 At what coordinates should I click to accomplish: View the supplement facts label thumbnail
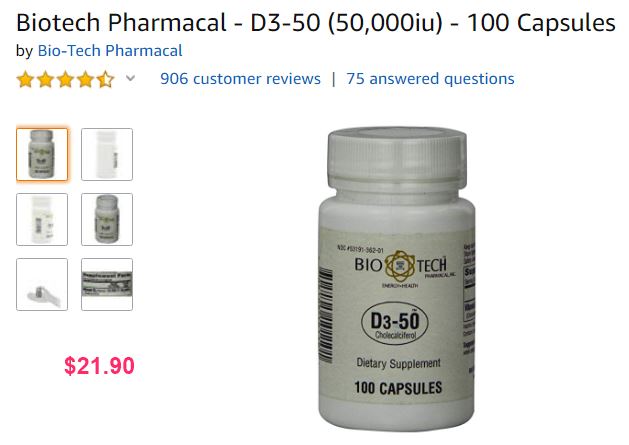tap(107, 284)
